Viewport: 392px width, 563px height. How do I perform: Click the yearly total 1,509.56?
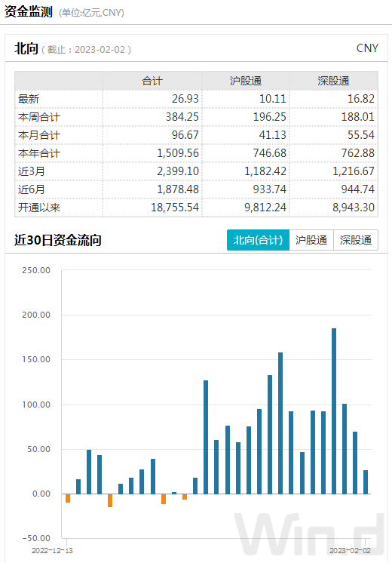(x=178, y=153)
